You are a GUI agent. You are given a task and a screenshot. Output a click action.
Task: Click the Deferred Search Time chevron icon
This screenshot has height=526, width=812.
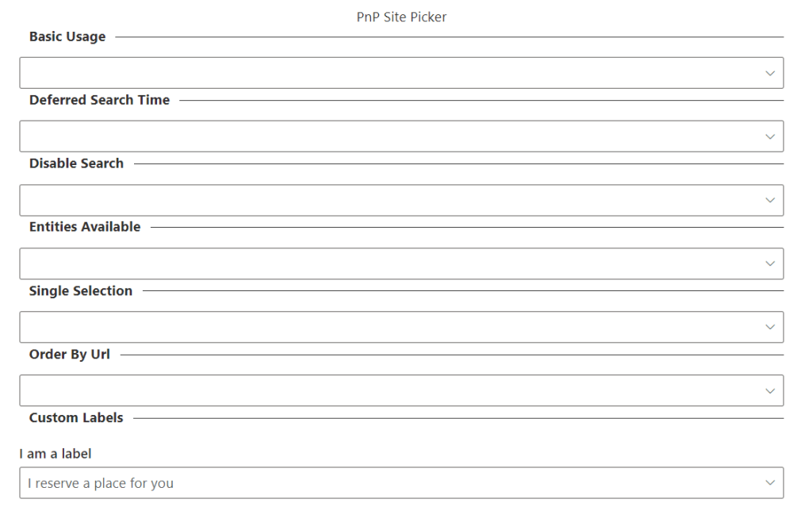click(769, 136)
